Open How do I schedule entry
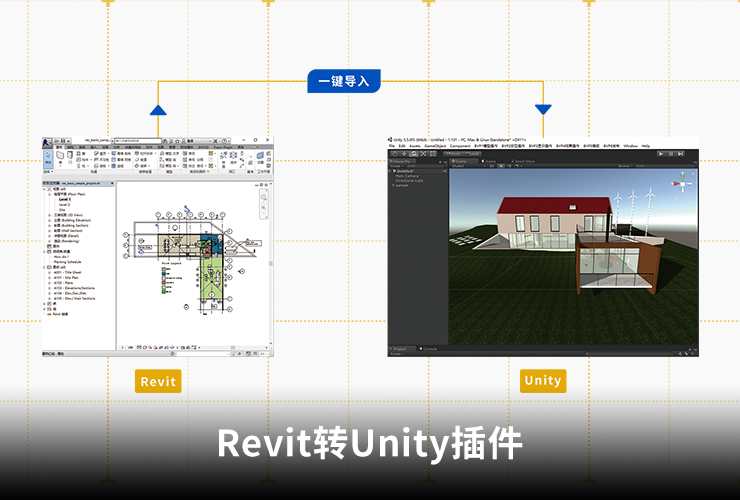Image resolution: width=740 pixels, height=500 pixels. [x=61, y=257]
